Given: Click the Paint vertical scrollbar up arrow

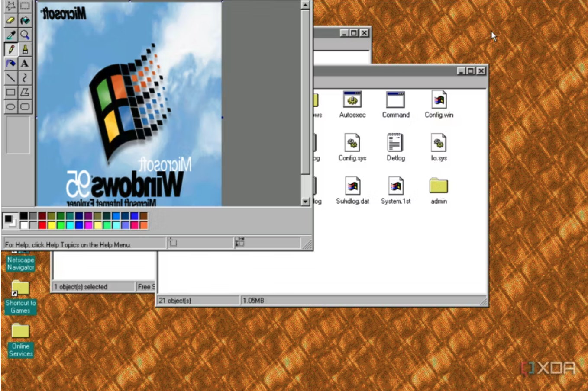Looking at the screenshot, I should point(305,5).
